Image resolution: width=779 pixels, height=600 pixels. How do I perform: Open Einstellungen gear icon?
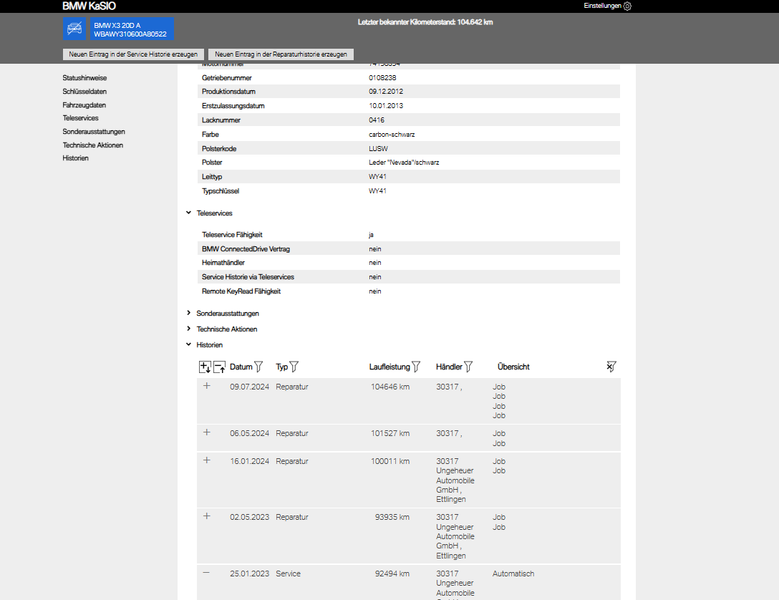pos(627,6)
